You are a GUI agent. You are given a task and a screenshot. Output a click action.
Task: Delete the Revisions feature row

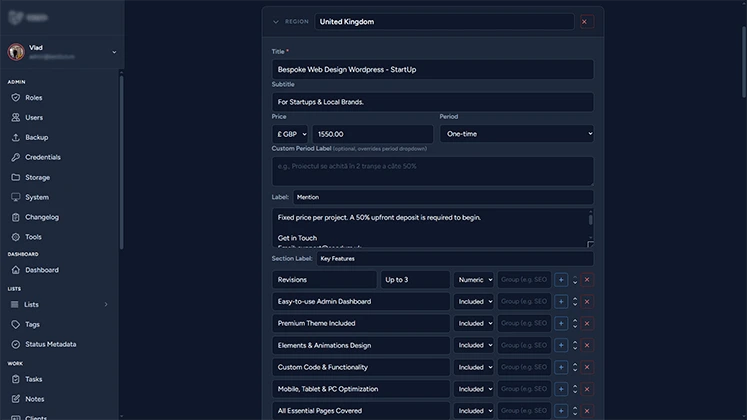[x=587, y=280]
